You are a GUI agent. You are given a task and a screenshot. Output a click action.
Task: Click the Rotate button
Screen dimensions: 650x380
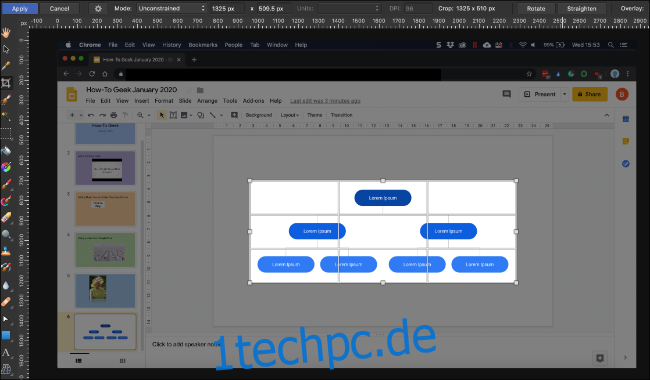(x=536, y=8)
